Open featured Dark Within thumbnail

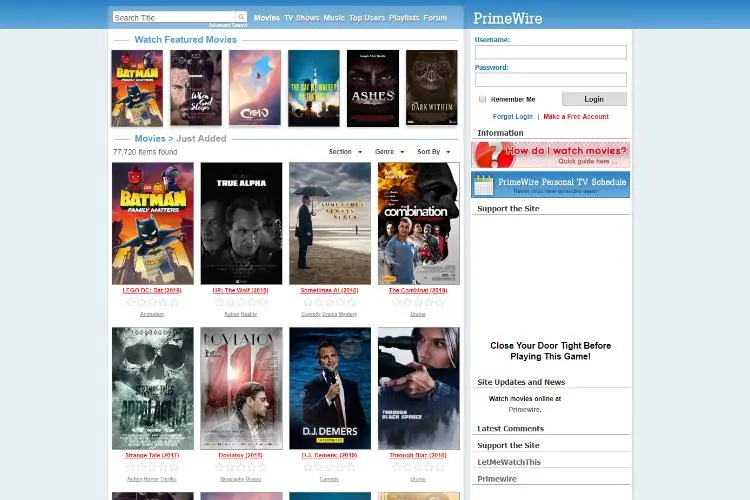pos(431,88)
